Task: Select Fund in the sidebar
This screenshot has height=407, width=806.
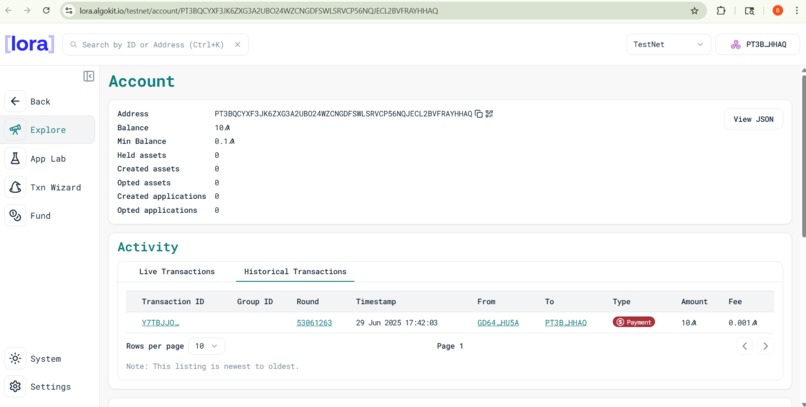Action: (x=48, y=215)
